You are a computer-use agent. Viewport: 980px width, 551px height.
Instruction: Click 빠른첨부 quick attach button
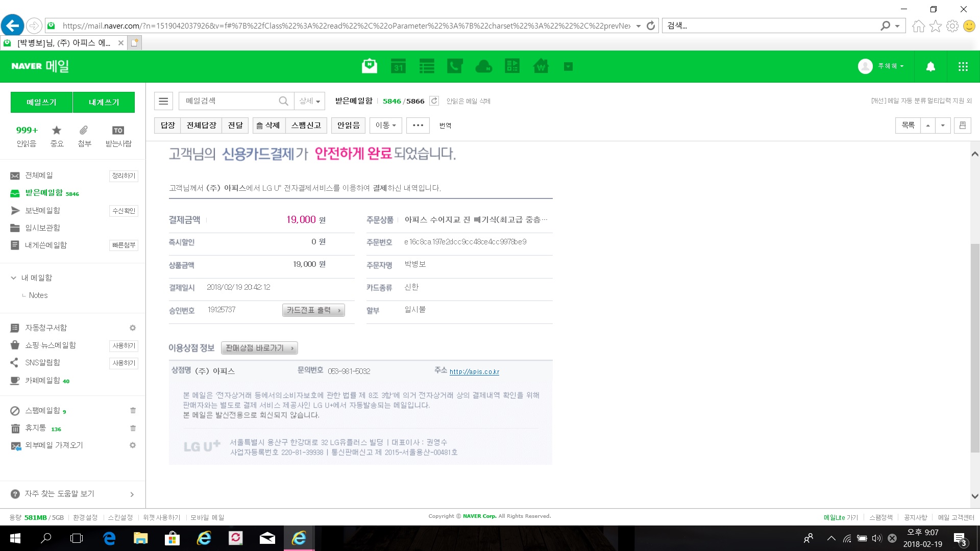coord(124,245)
